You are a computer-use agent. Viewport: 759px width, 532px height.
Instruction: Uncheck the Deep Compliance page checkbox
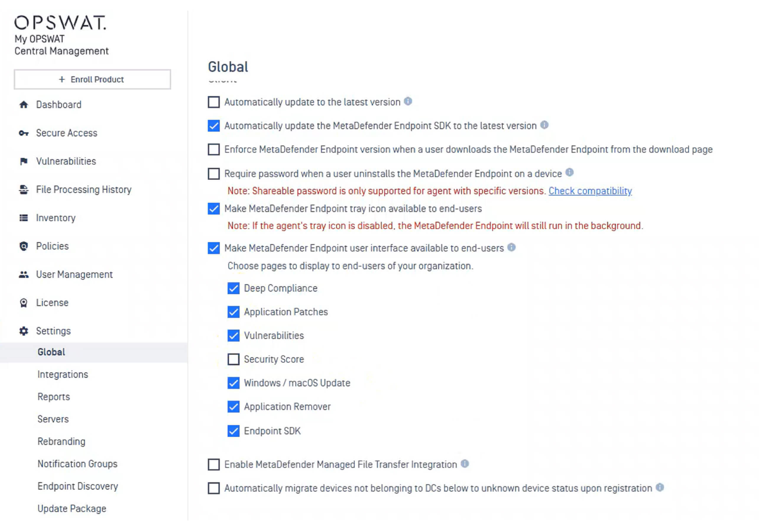point(234,288)
